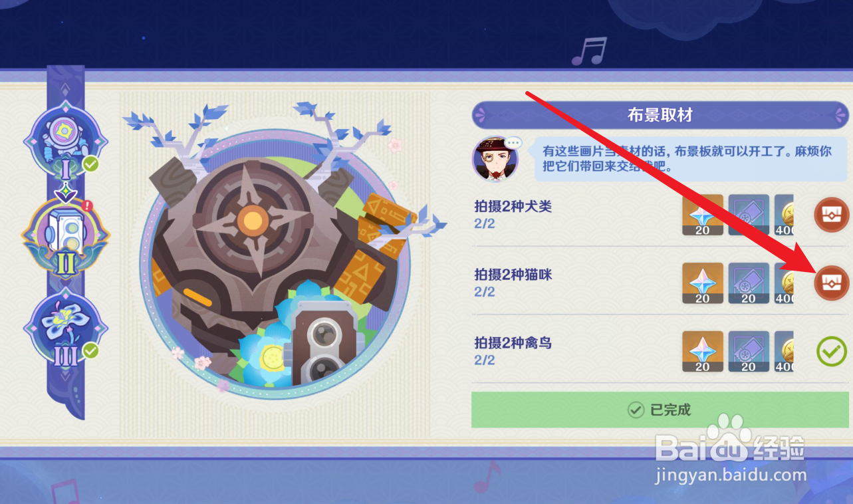Claim chest reward for 拍摄2种猫咪
Image resolution: width=853 pixels, height=504 pixels.
click(x=832, y=283)
